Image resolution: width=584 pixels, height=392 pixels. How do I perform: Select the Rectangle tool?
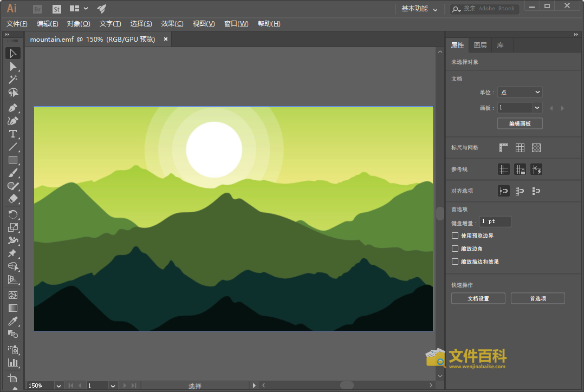pos(13,160)
